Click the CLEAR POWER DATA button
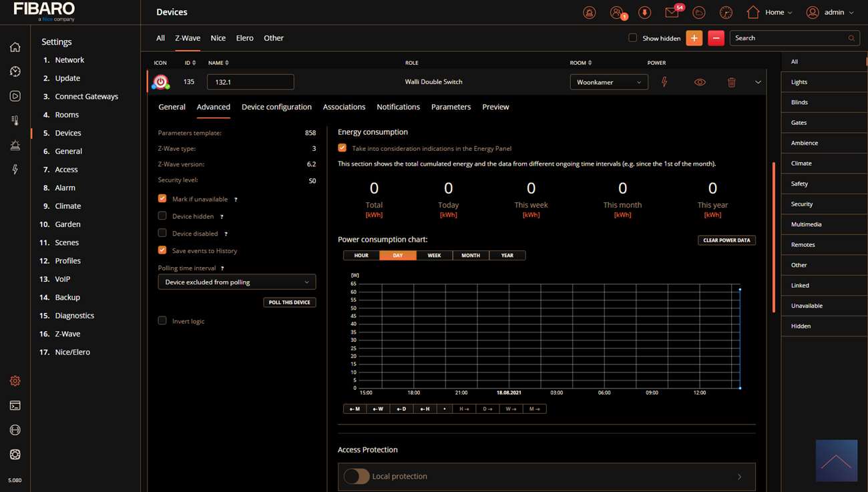Screen dimensions: 868x492 coord(726,240)
